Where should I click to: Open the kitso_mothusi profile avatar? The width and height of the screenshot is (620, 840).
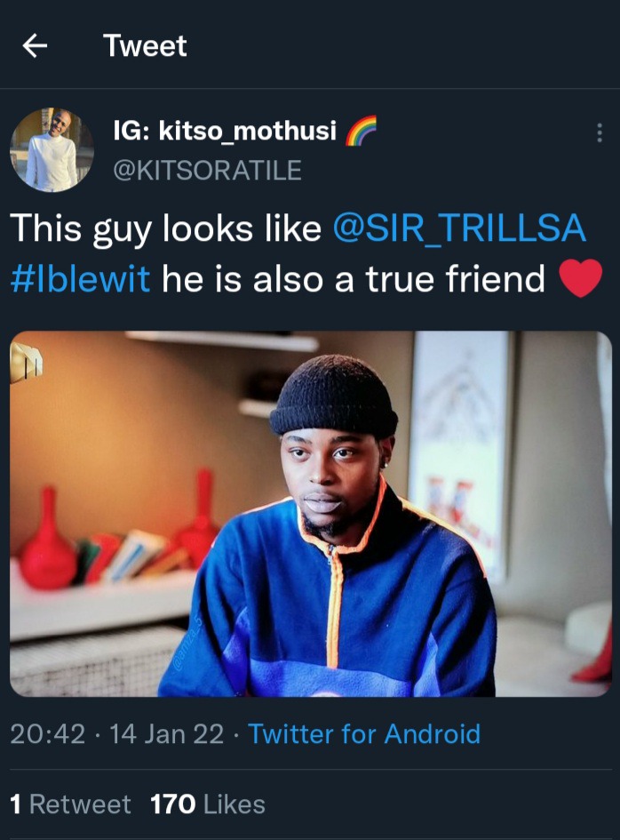(x=52, y=150)
